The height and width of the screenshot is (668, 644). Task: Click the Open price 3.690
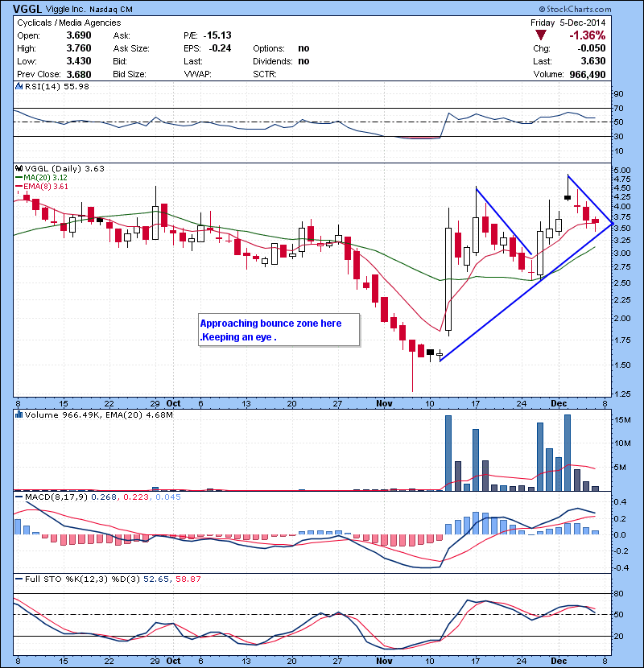[x=78, y=35]
